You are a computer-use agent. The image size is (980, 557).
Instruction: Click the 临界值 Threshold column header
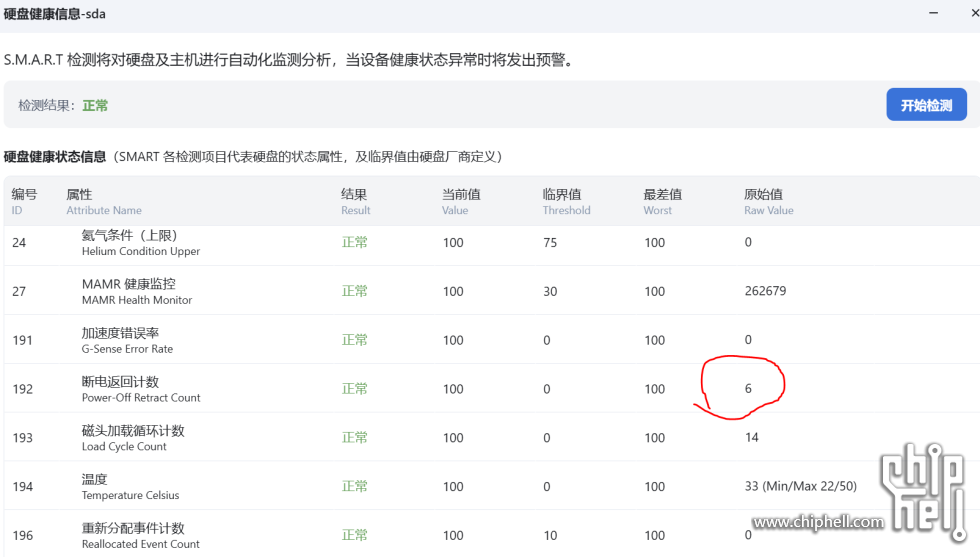[x=566, y=201]
